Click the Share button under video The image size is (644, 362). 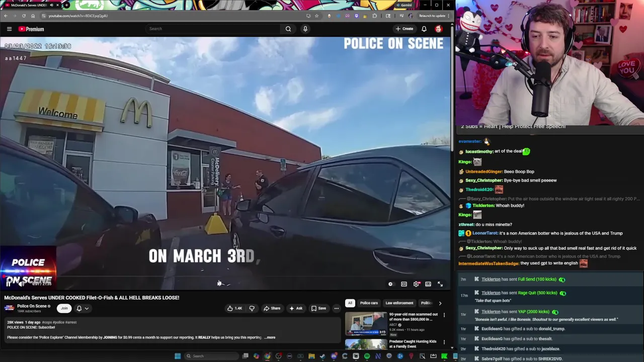coord(272,308)
